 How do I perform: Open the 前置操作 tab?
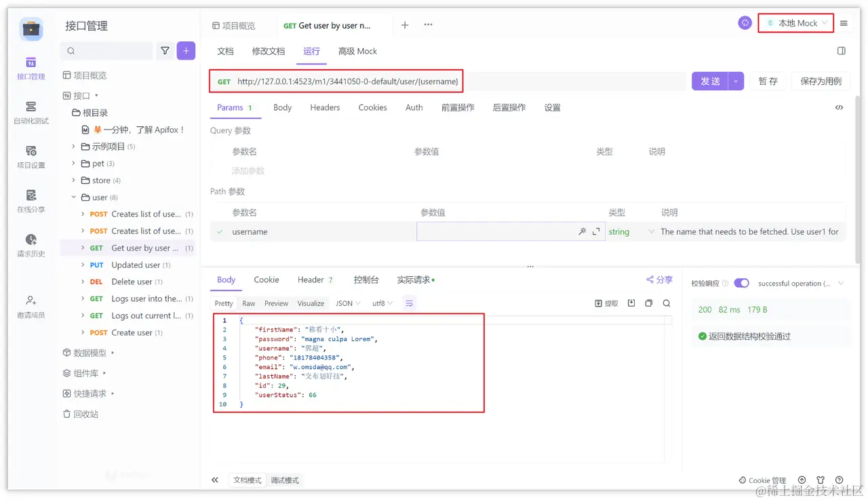(458, 107)
